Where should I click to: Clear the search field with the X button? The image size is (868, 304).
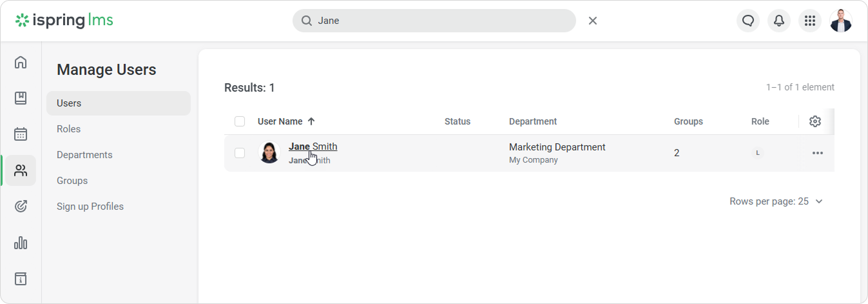593,21
